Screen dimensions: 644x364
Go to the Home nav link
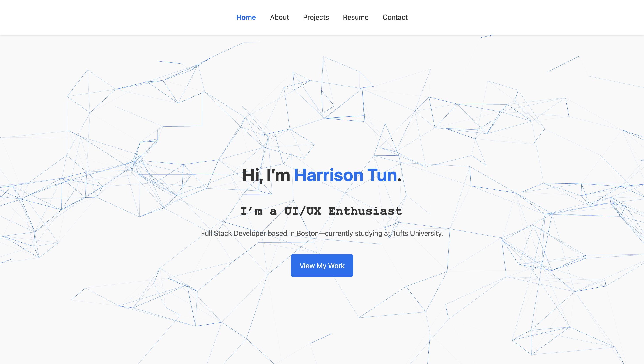tap(246, 17)
